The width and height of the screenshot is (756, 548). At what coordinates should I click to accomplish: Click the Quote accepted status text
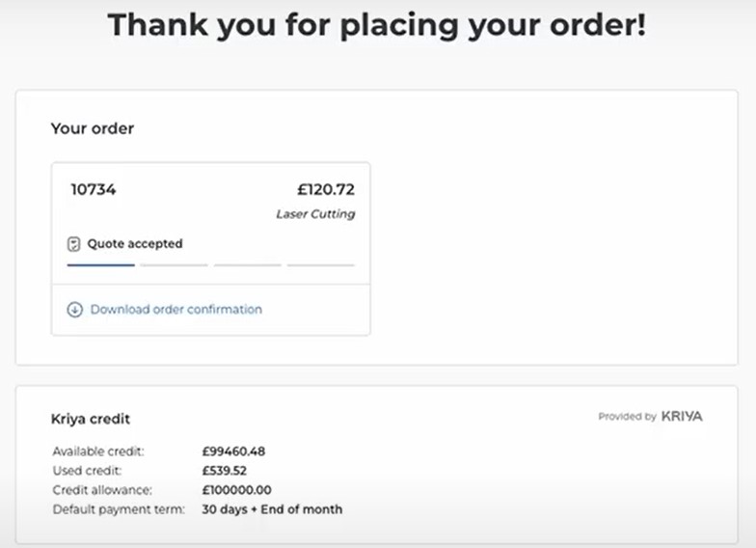pyautogui.click(x=135, y=243)
